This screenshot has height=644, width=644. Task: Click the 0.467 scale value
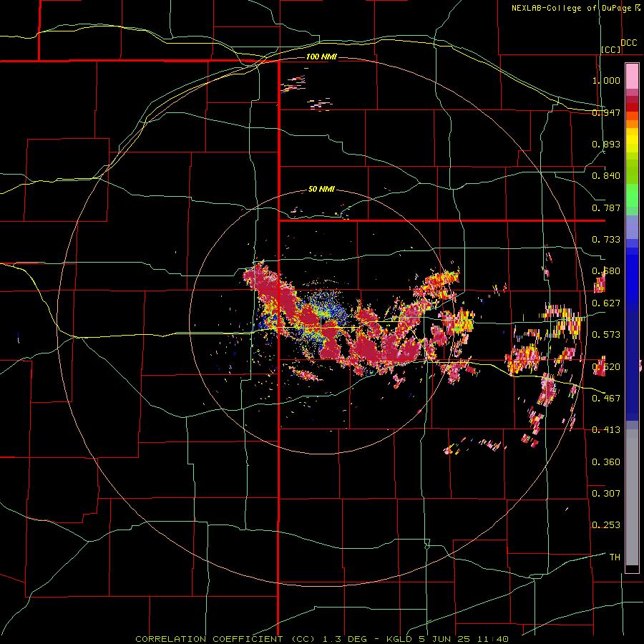[x=606, y=398]
